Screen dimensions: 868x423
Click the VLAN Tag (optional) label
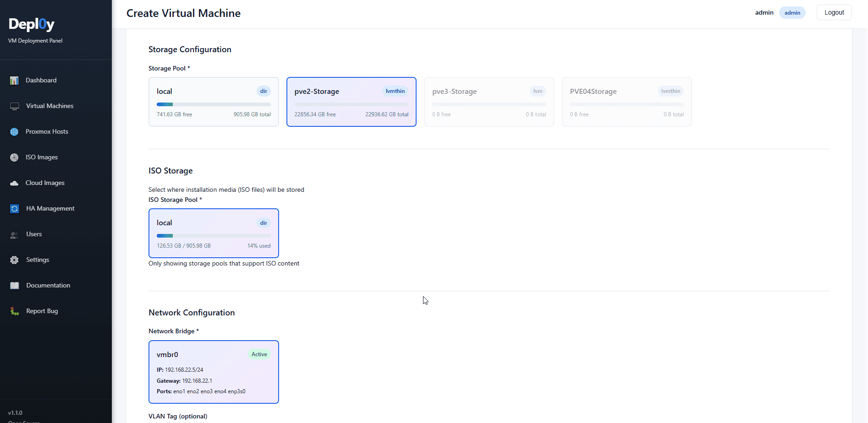pyautogui.click(x=178, y=416)
